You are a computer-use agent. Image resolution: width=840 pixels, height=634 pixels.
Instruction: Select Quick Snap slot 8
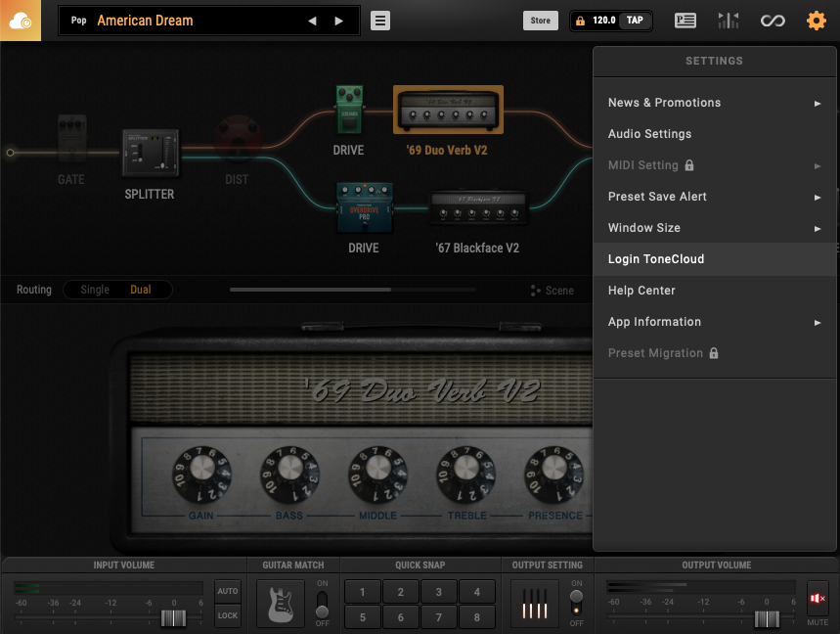coord(477,616)
